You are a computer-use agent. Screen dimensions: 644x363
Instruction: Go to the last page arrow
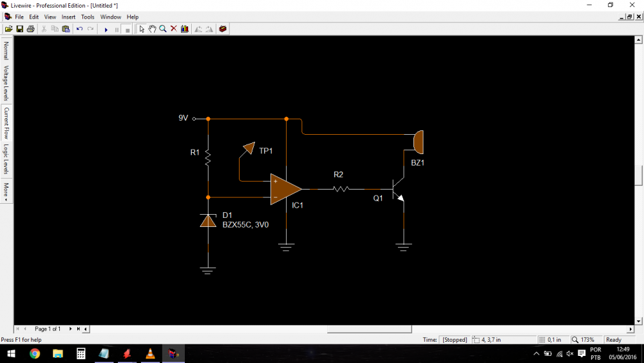(x=79, y=329)
